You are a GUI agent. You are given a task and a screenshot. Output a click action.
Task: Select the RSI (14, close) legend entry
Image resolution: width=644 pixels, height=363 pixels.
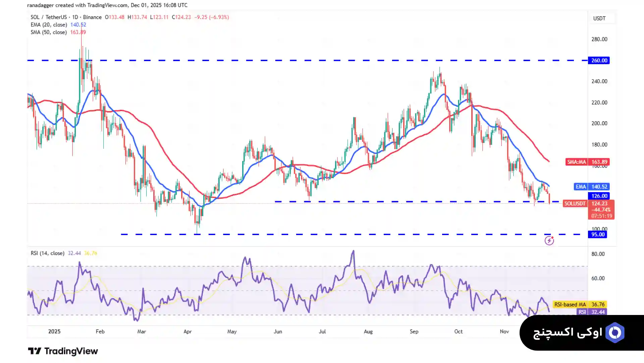point(47,253)
